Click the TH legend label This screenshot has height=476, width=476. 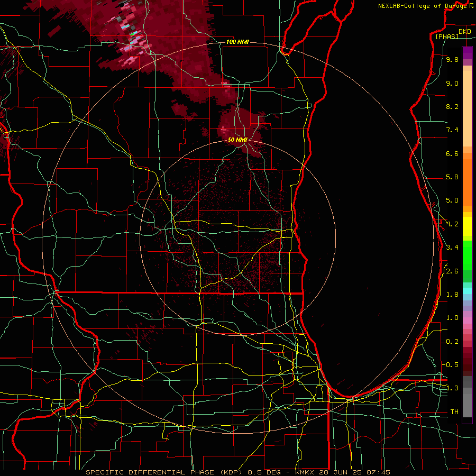[454, 412]
